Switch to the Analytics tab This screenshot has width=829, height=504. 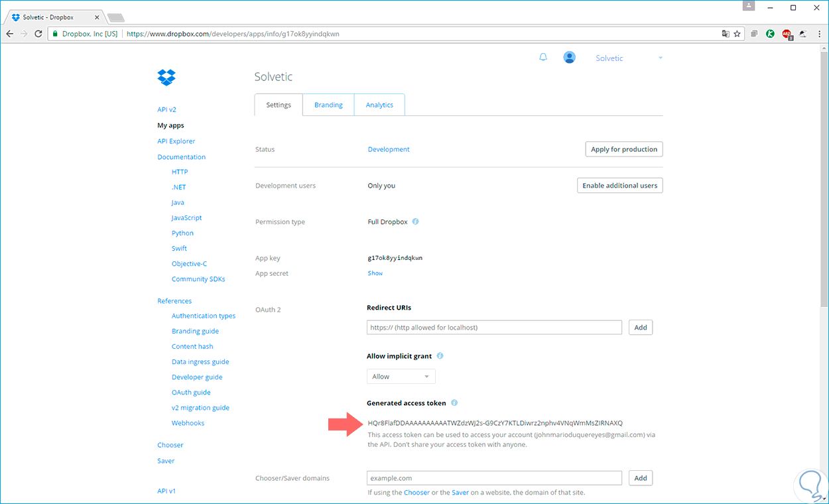(x=379, y=105)
